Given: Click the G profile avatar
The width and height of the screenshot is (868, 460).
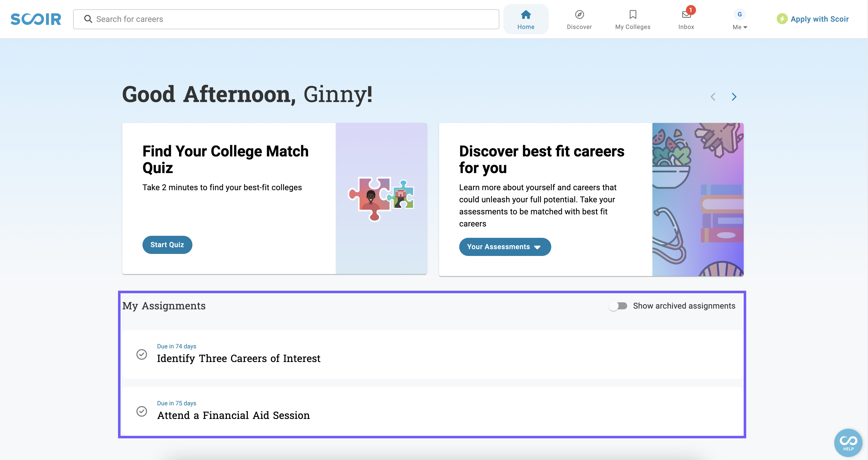Looking at the screenshot, I should click(740, 14).
